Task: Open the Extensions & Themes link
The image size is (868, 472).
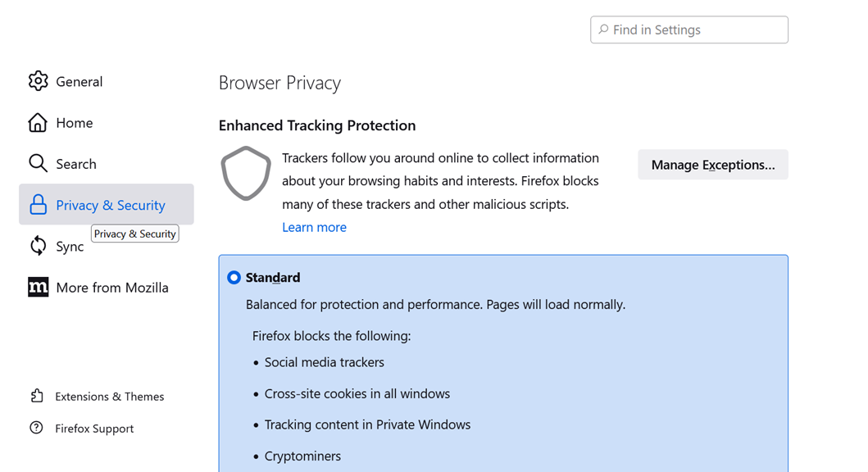Action: [x=109, y=397]
